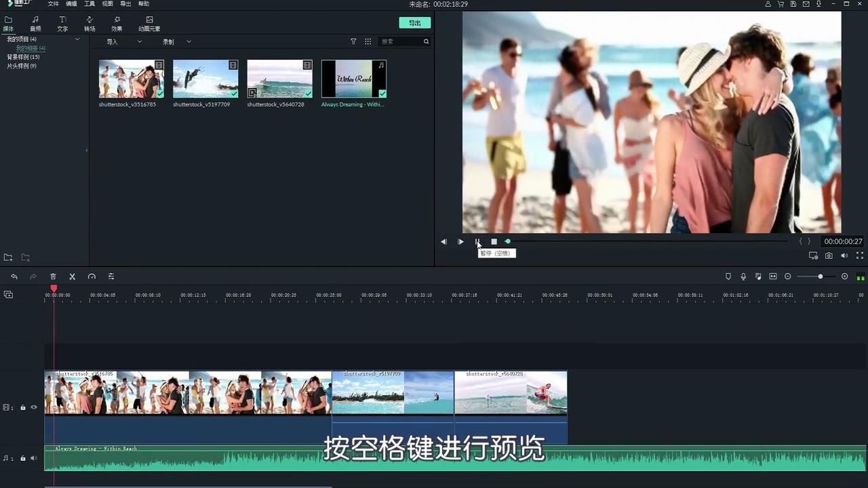Image resolution: width=868 pixels, height=488 pixels.
Task: Click the undo arrow icon
Action: coord(14,277)
